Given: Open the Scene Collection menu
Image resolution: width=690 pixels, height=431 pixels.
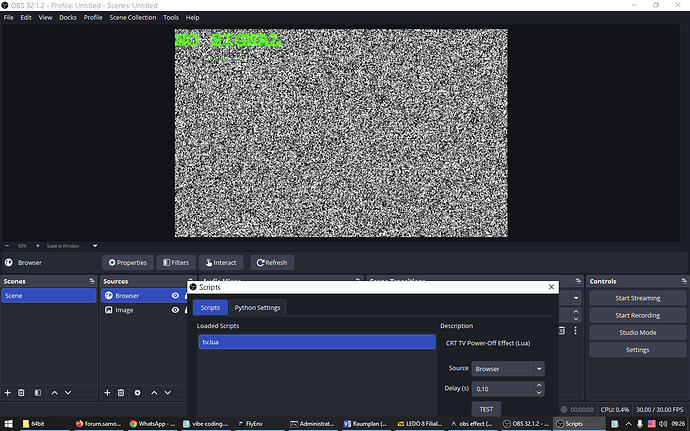Looking at the screenshot, I should click(x=132, y=18).
